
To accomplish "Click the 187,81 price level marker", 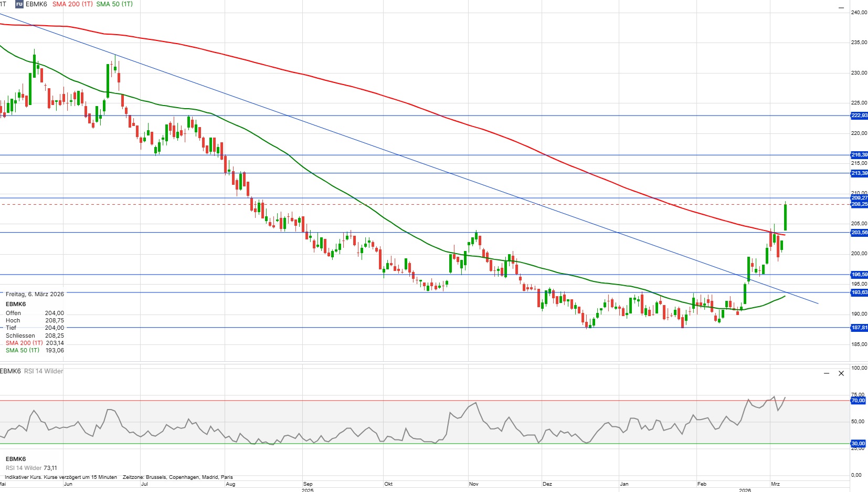I will (859, 328).
